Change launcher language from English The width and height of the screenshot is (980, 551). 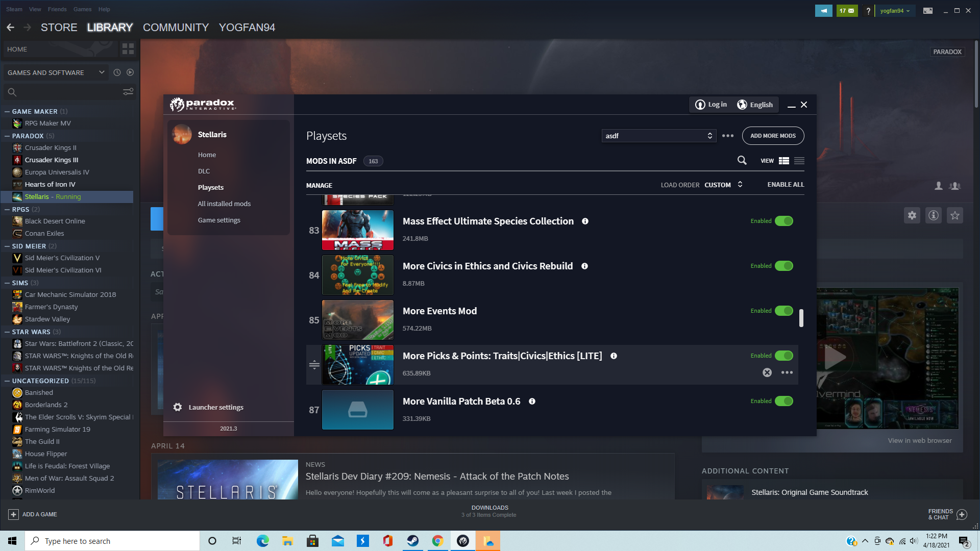(755, 105)
